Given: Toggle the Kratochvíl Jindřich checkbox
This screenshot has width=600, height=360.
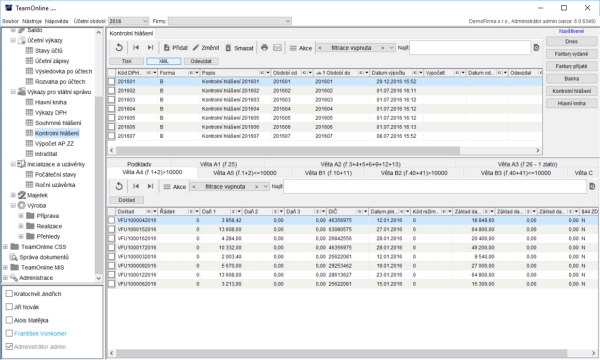Looking at the screenshot, I should point(9,293).
